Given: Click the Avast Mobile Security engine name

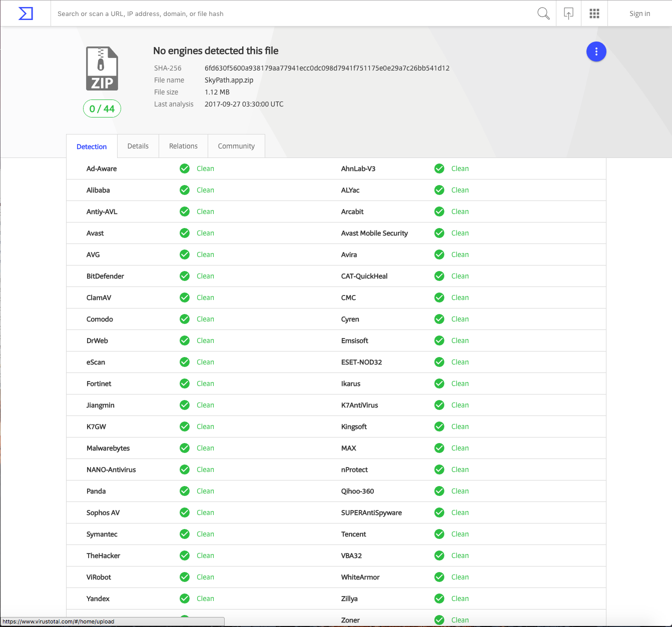Looking at the screenshot, I should coord(374,233).
